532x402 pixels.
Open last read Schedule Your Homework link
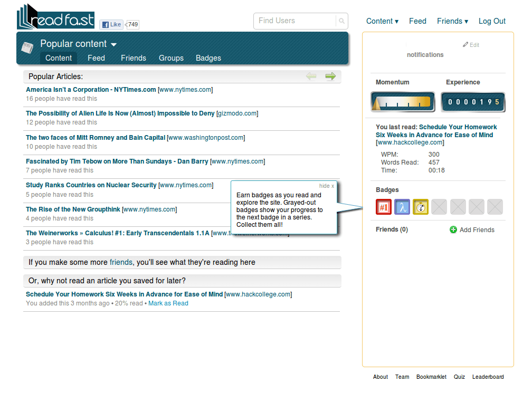pyautogui.click(x=436, y=131)
